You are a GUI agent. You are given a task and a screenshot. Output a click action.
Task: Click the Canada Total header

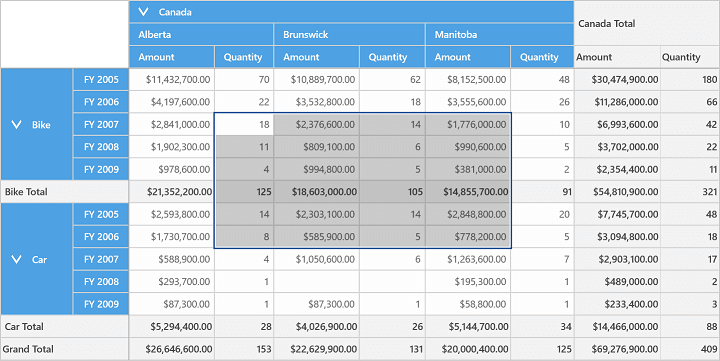[x=647, y=23]
